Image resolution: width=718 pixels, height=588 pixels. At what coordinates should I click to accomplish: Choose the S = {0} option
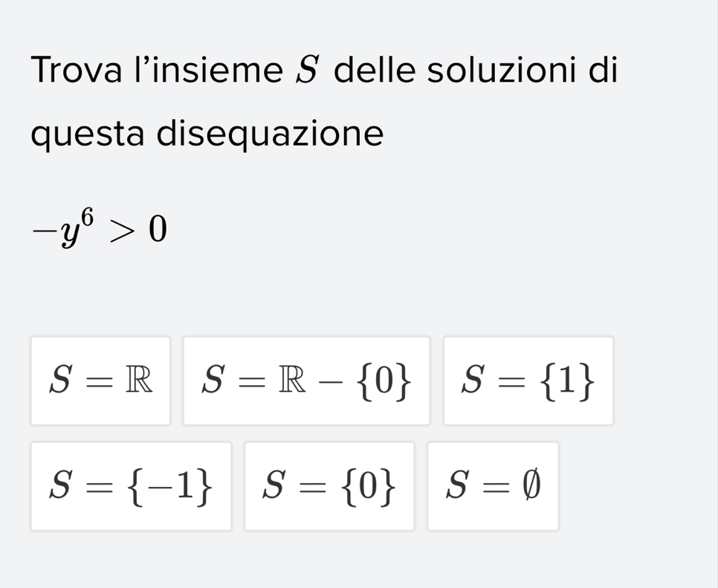pos(329,486)
